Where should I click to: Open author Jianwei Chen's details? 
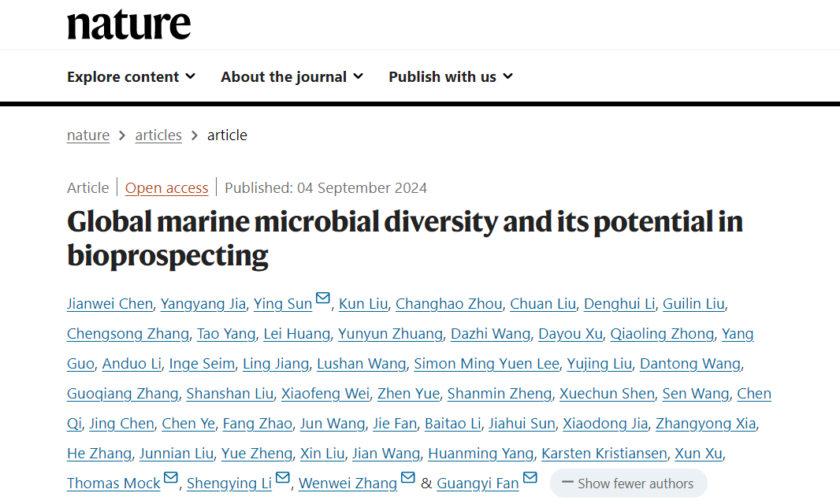[110, 304]
